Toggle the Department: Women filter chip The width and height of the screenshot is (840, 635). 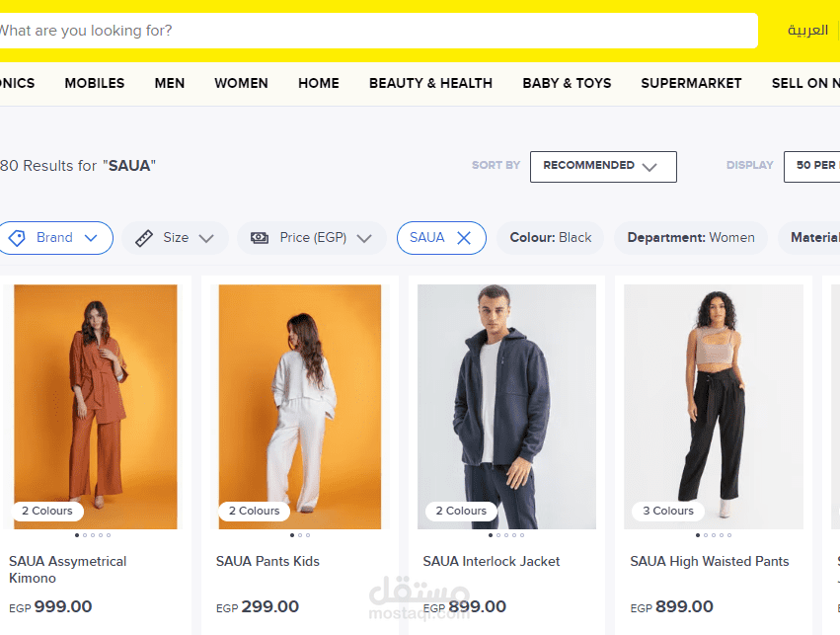click(x=691, y=238)
